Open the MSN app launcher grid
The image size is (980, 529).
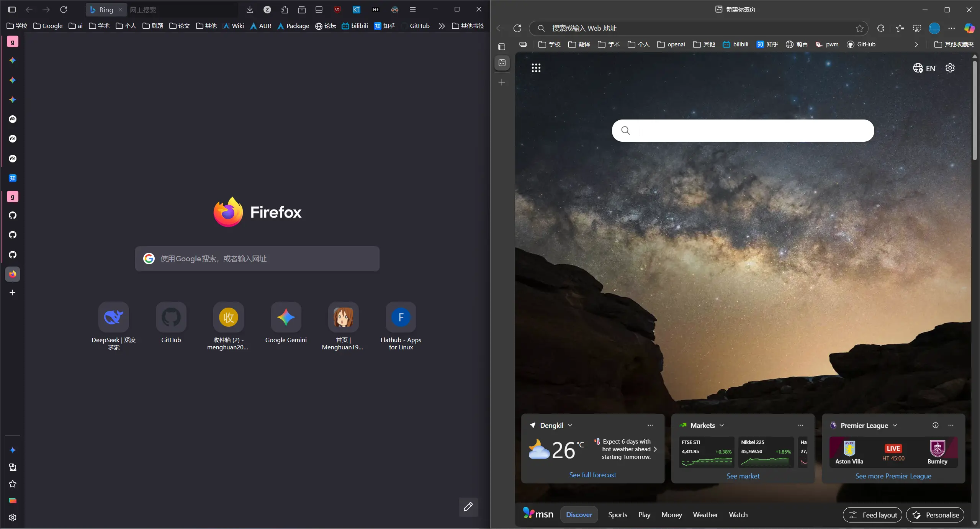tap(536, 68)
